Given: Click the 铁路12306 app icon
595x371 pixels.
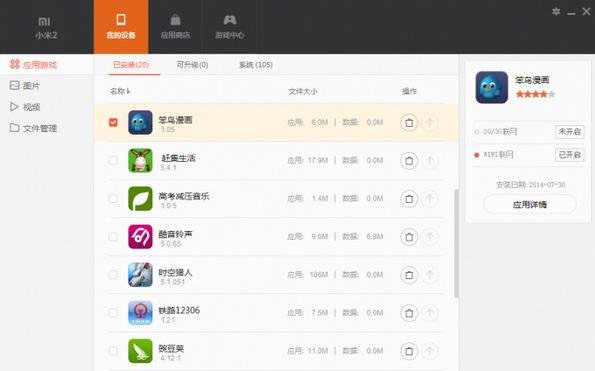Looking at the screenshot, I should point(140,313).
